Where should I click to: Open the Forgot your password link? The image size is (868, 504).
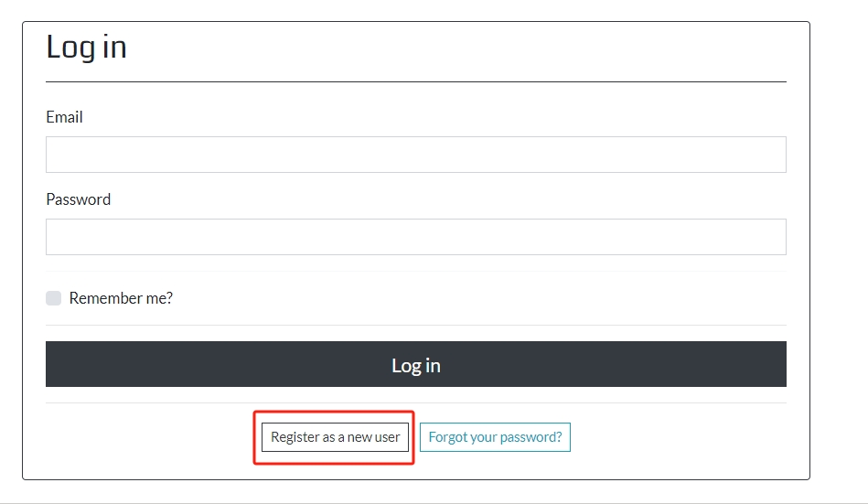(x=495, y=437)
